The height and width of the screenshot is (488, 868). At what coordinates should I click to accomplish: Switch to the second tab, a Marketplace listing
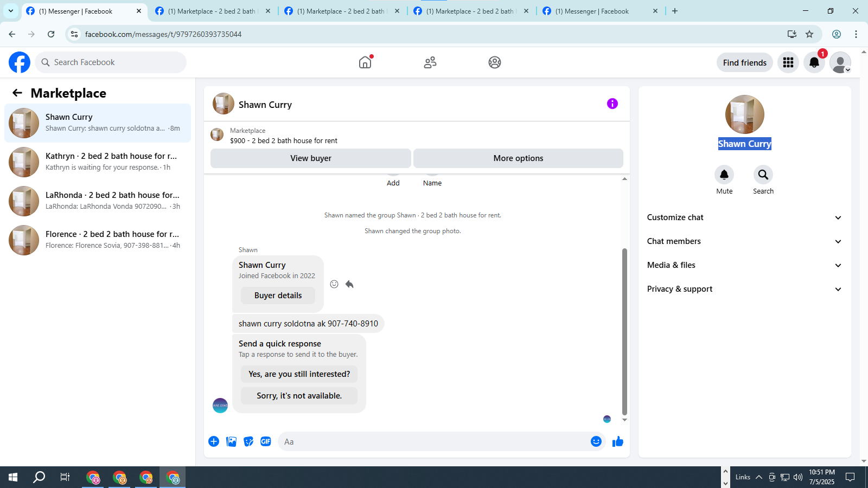[x=213, y=11]
